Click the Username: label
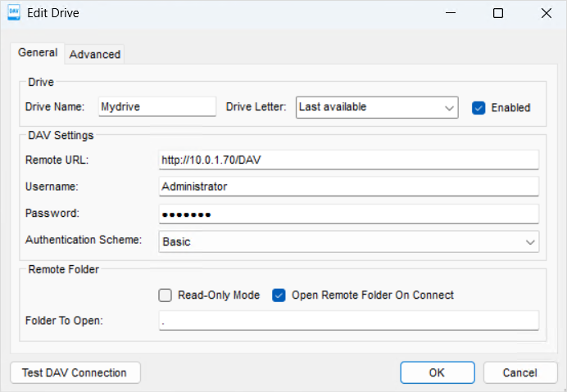567x392 pixels. (x=52, y=187)
